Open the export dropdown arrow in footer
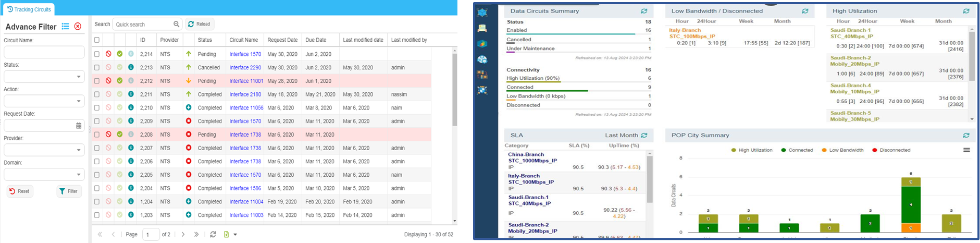 point(235,235)
